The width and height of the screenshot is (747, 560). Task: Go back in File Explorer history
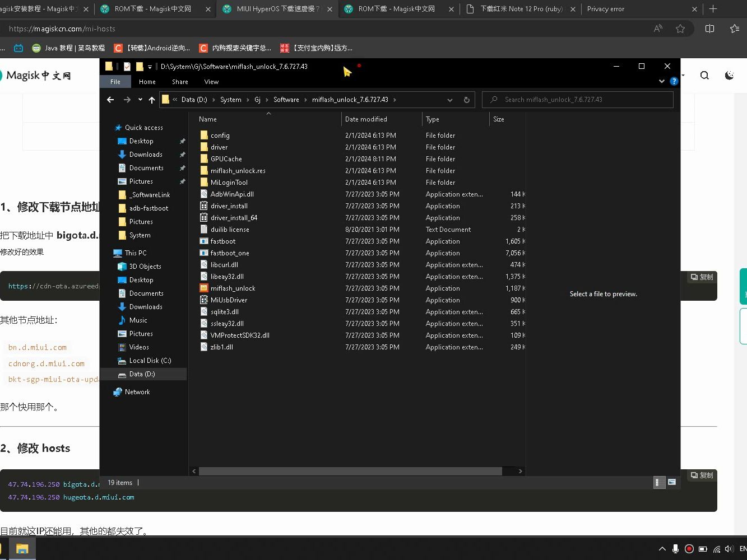[110, 100]
